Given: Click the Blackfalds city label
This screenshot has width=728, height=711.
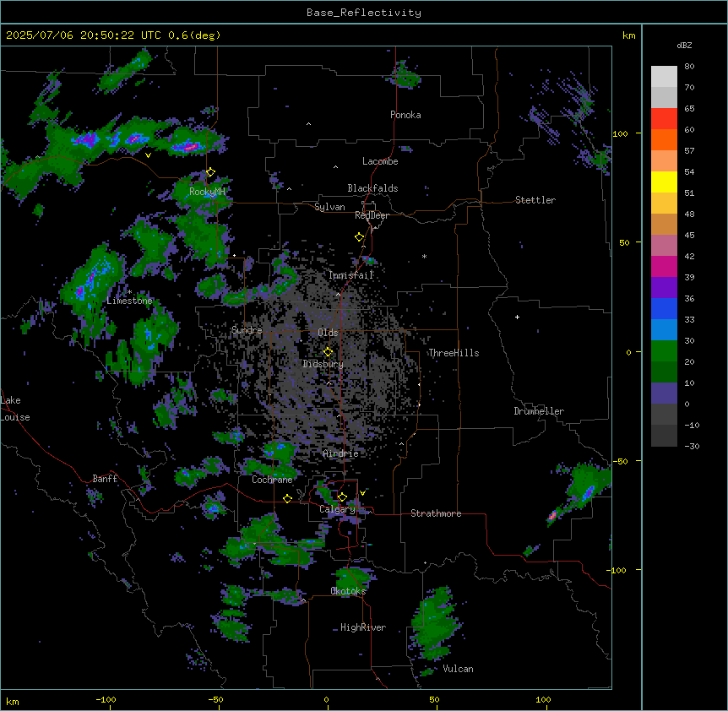Looking at the screenshot, I should (372, 188).
